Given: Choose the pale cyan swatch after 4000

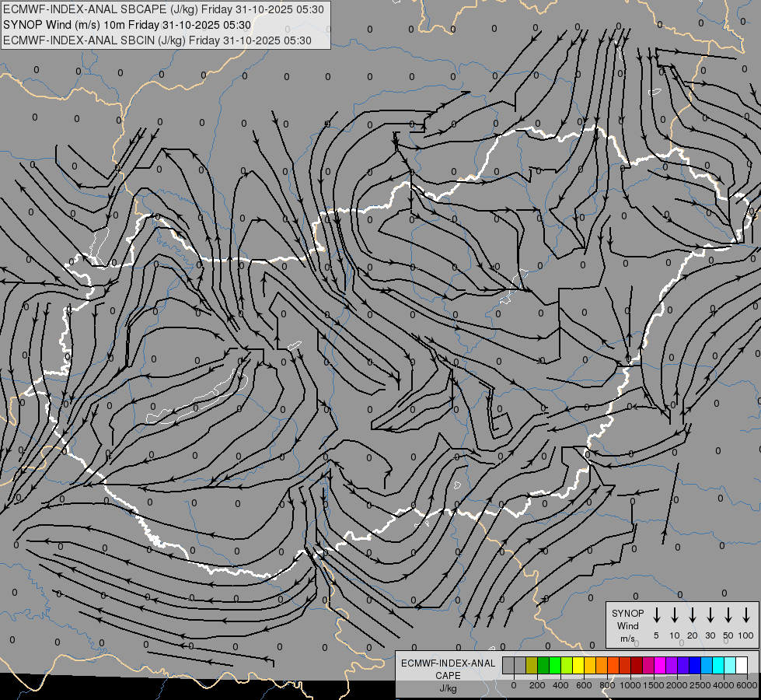Looking at the screenshot, I should 731,665.
